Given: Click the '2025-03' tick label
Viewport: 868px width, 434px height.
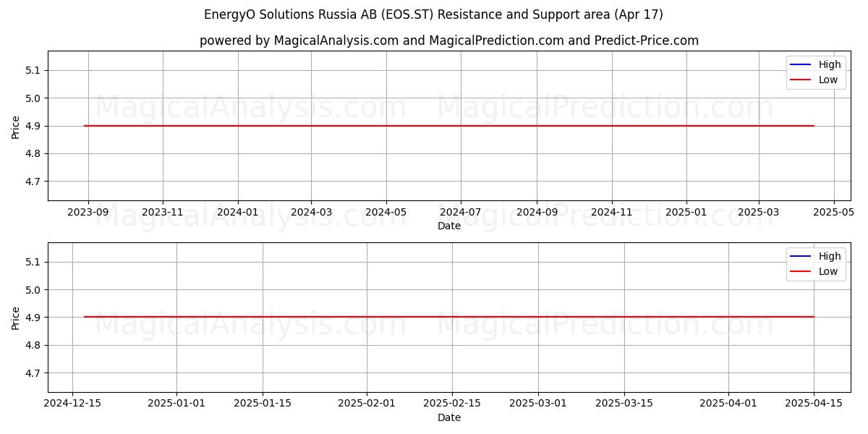Looking at the screenshot, I should [759, 212].
